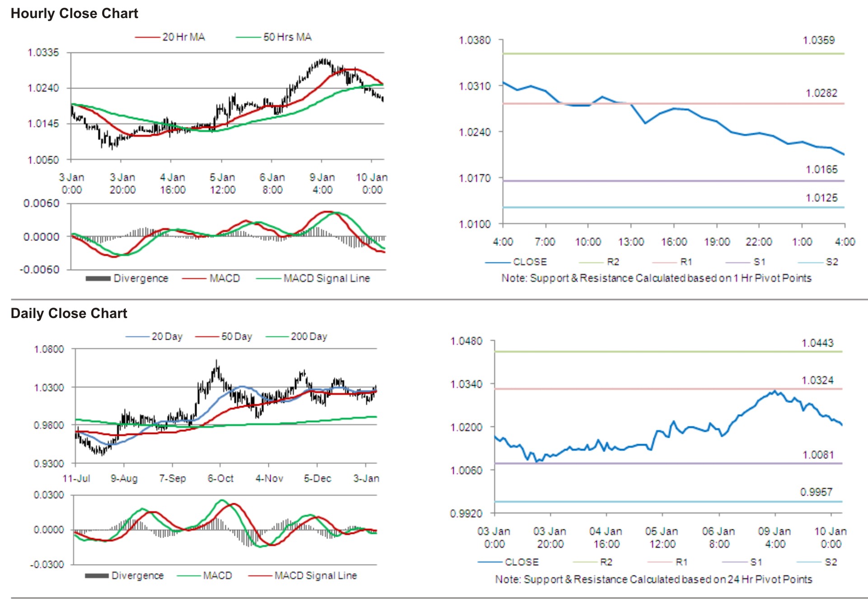Click 'MACD Signal Line' legend under daily chart
The image size is (868, 599).
click(316, 576)
